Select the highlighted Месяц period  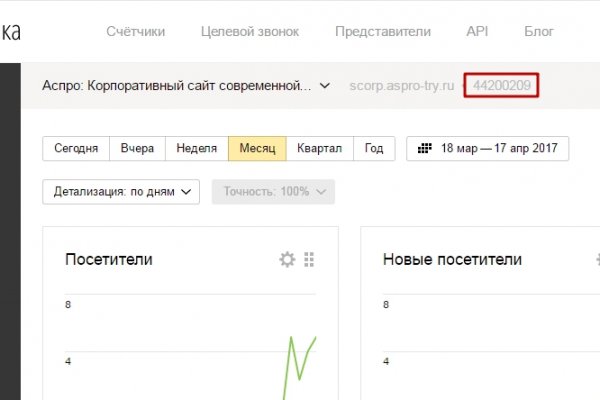click(x=257, y=149)
